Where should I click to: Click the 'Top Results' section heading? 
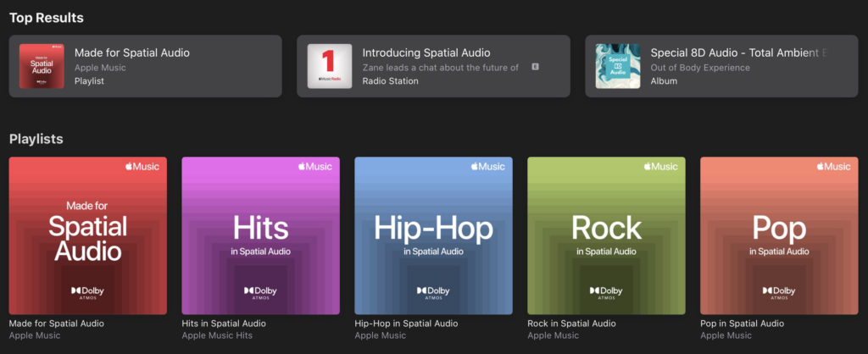pos(47,18)
